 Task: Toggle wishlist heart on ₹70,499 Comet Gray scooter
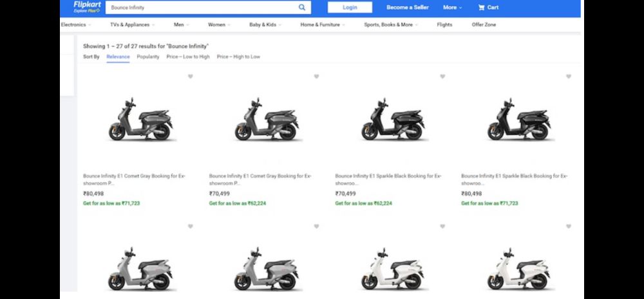pos(316,77)
